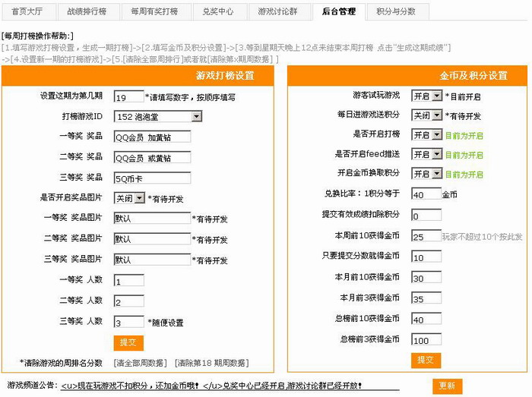Click the *随便设置 note
This screenshot has height=397, width=532.
166,323
